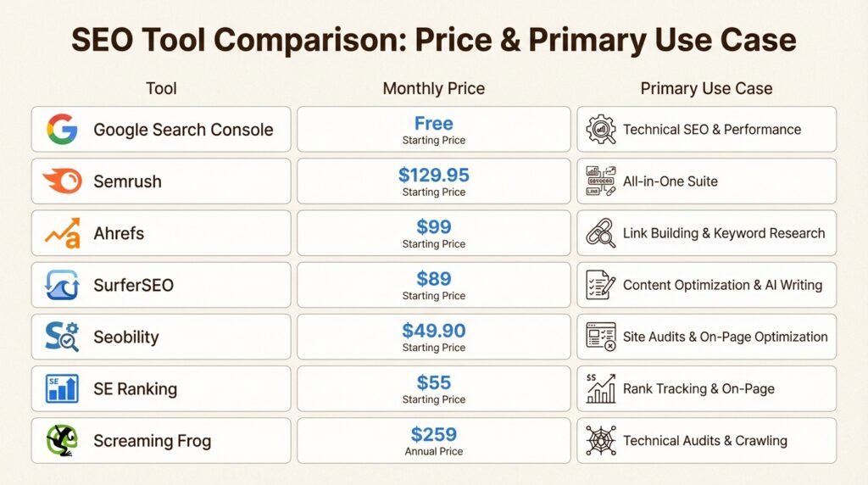The height and width of the screenshot is (485, 868).
Task: Click the Semrush flame logo icon
Action: coord(62,181)
